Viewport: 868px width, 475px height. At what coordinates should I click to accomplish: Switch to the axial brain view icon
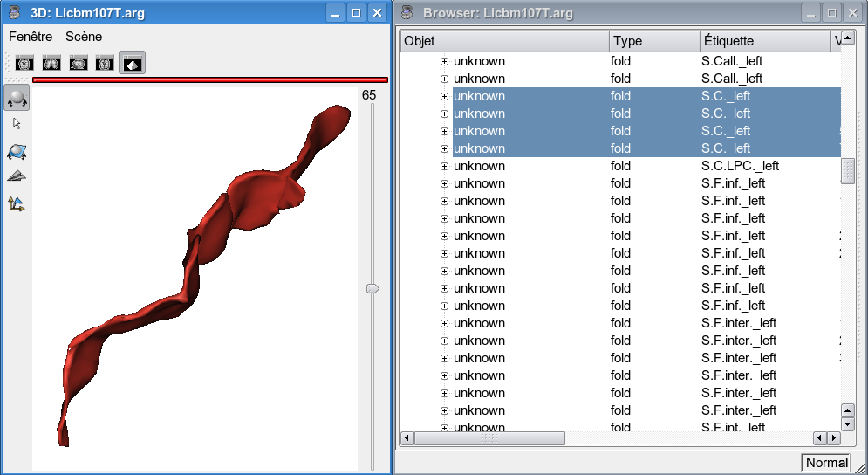pos(24,63)
